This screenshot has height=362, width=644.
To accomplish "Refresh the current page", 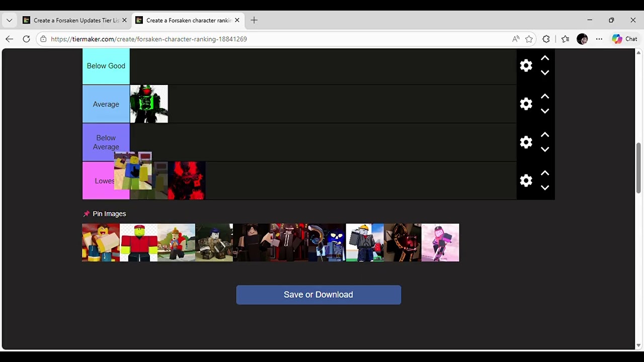I will pos(27,39).
